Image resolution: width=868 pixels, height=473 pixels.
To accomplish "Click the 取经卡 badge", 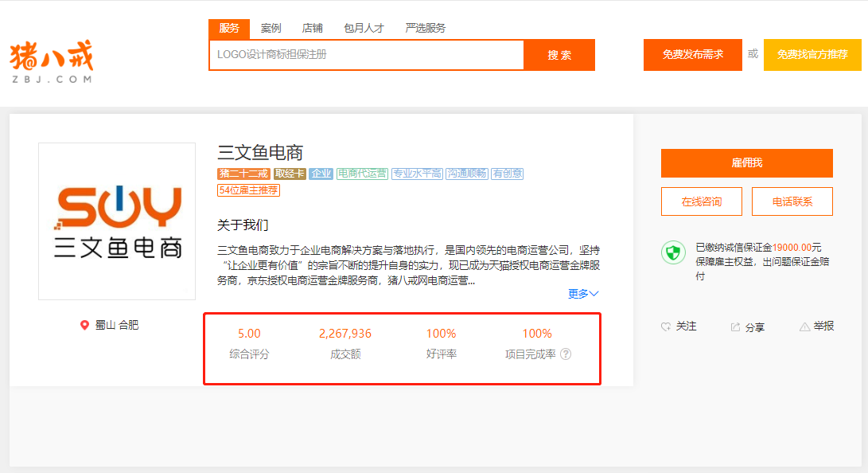I will (290, 174).
